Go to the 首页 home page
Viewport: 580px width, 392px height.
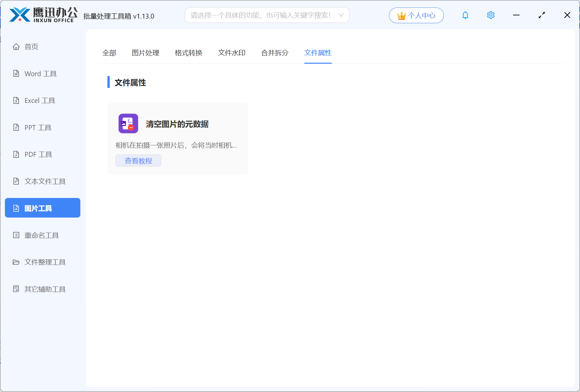point(31,46)
